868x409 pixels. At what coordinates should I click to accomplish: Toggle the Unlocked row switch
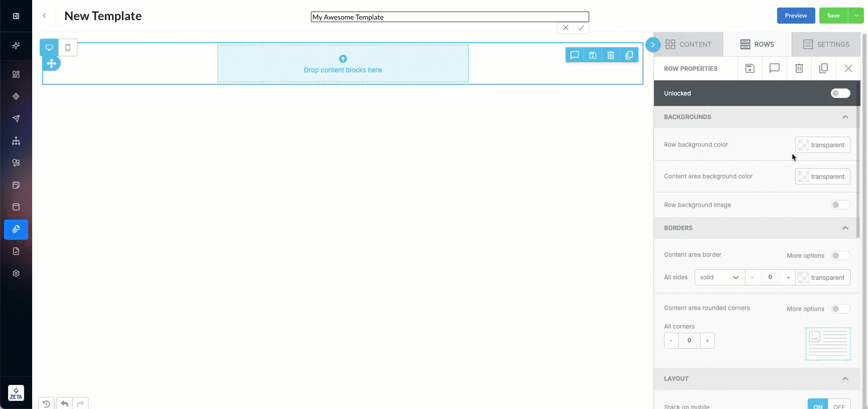tap(840, 93)
